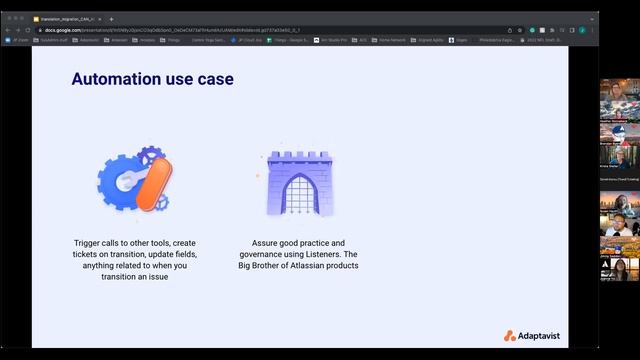Open the Home Network bookmarks folder
This screenshot has width=640, height=360.
pyautogui.click(x=389, y=40)
